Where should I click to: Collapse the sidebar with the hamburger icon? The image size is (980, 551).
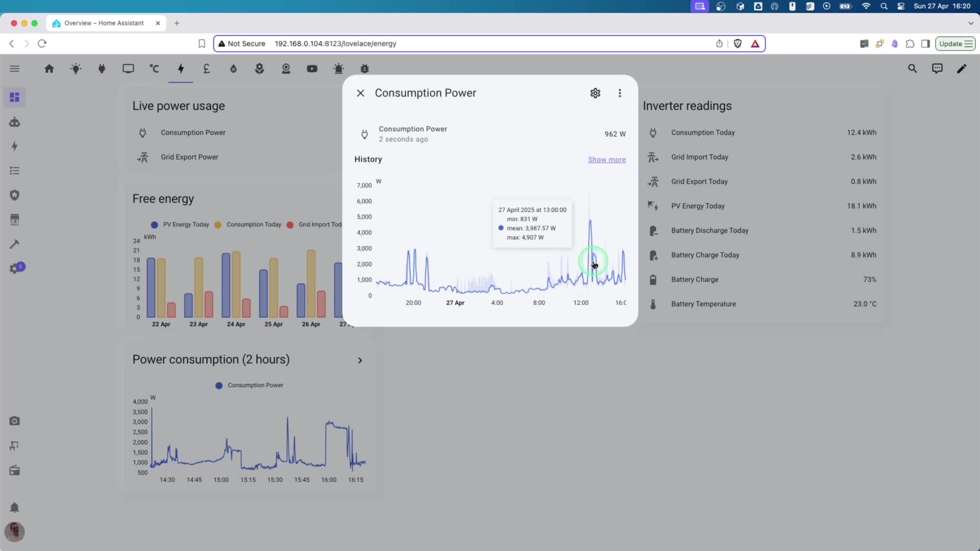[14, 68]
